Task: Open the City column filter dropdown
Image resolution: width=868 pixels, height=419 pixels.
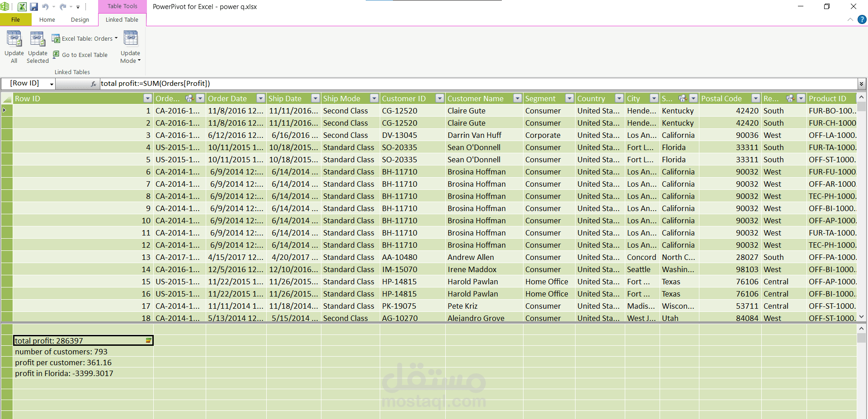Action: [x=654, y=98]
